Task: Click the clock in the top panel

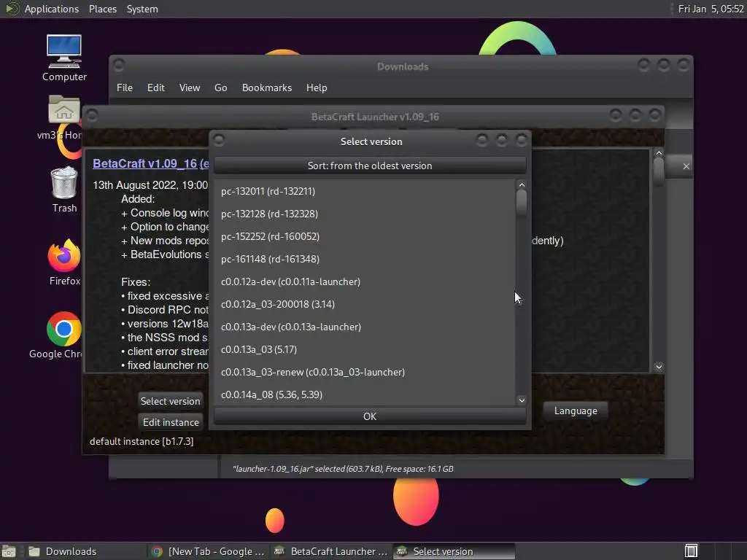Action: point(711,9)
